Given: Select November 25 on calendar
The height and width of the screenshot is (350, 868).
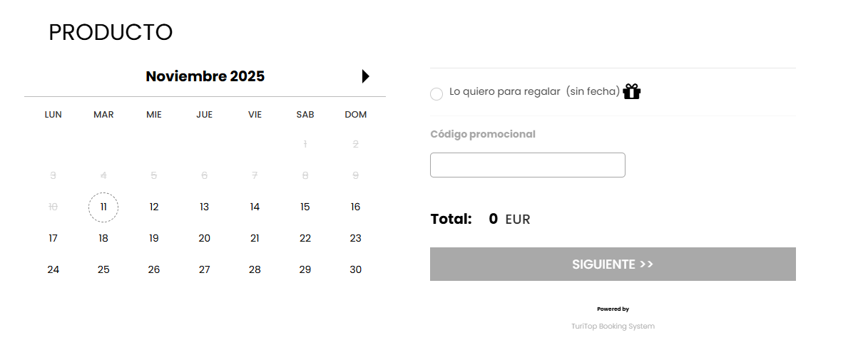Looking at the screenshot, I should [103, 270].
